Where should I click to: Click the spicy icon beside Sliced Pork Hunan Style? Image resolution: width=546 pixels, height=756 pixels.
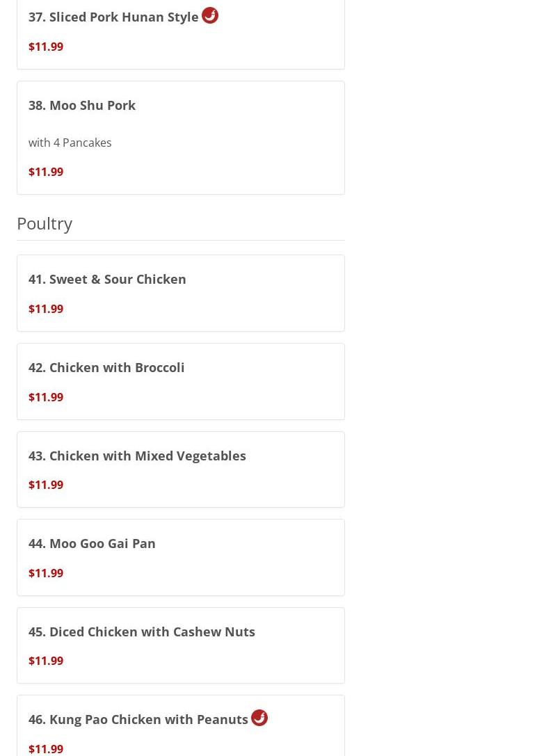point(210,15)
